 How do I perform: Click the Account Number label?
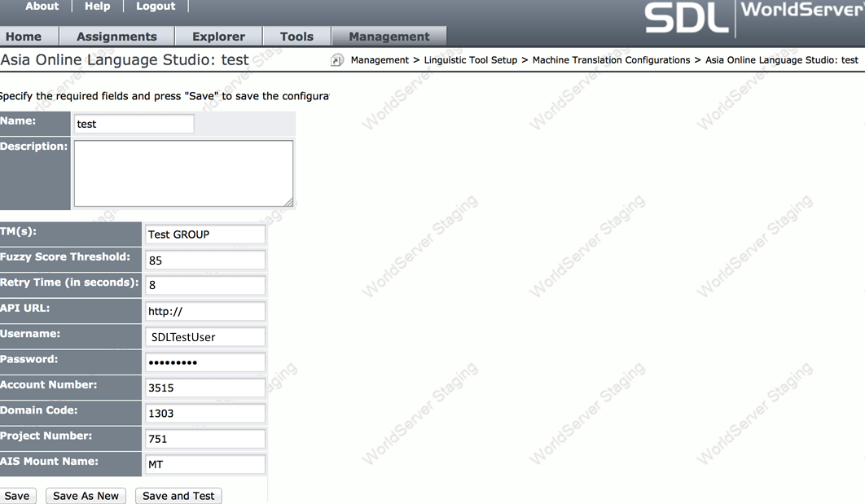(49, 384)
